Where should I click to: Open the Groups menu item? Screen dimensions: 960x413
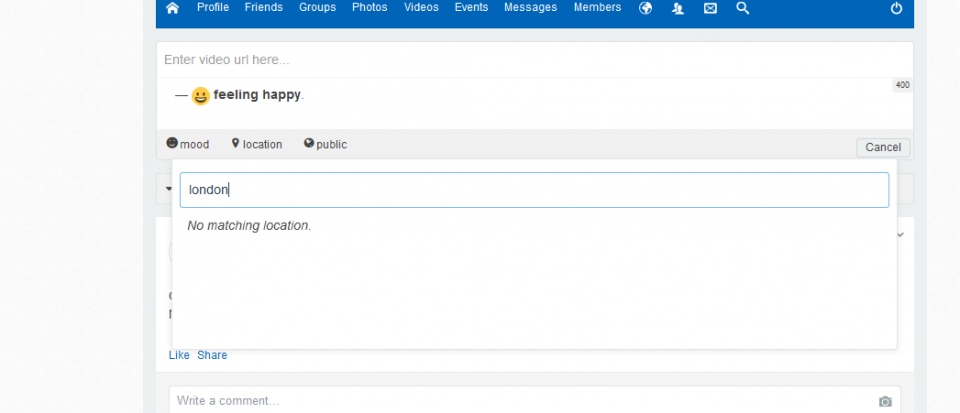317,7
